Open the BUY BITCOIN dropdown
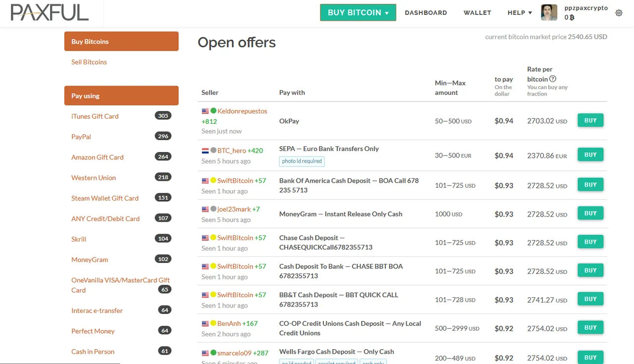The width and height of the screenshot is (634, 364). (x=358, y=12)
